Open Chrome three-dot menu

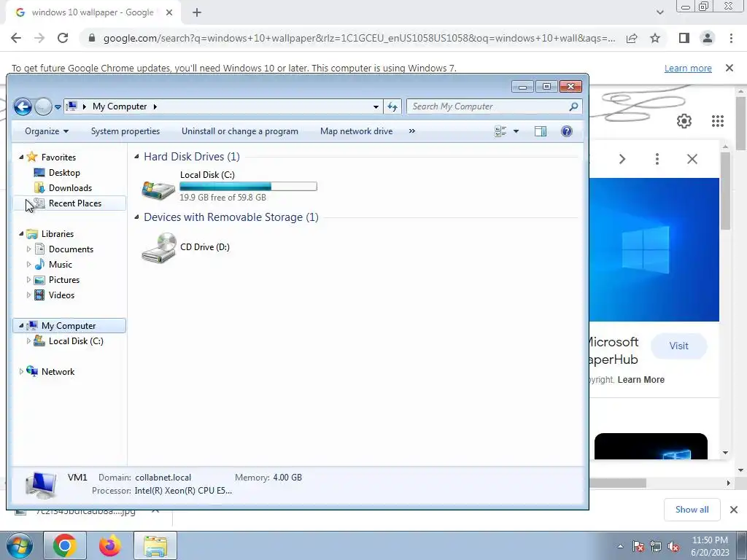(x=731, y=38)
